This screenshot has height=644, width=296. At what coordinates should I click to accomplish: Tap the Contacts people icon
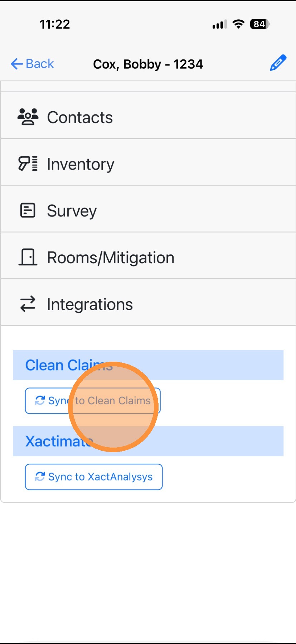click(28, 117)
